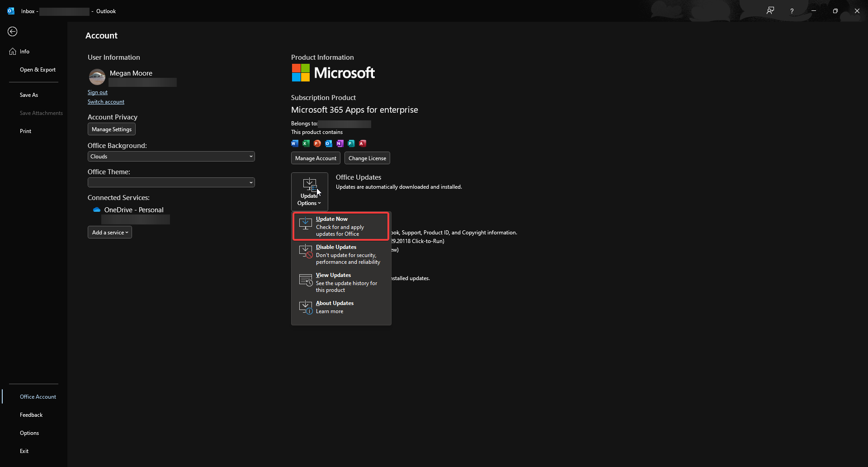Select Save As in the sidebar
Viewport: 868px width, 467px height.
33,95
